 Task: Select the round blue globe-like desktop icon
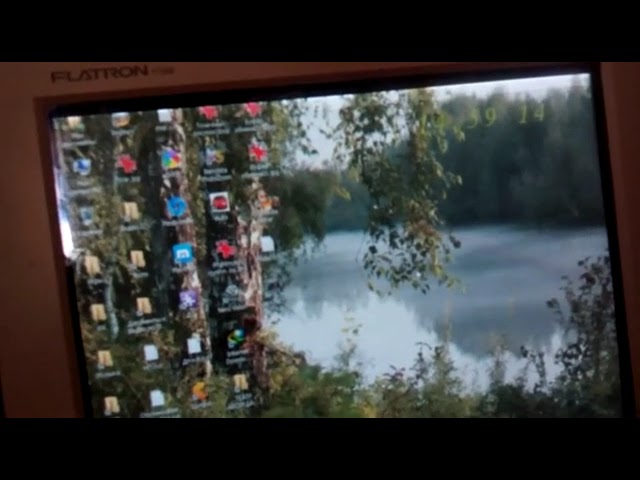click(177, 207)
